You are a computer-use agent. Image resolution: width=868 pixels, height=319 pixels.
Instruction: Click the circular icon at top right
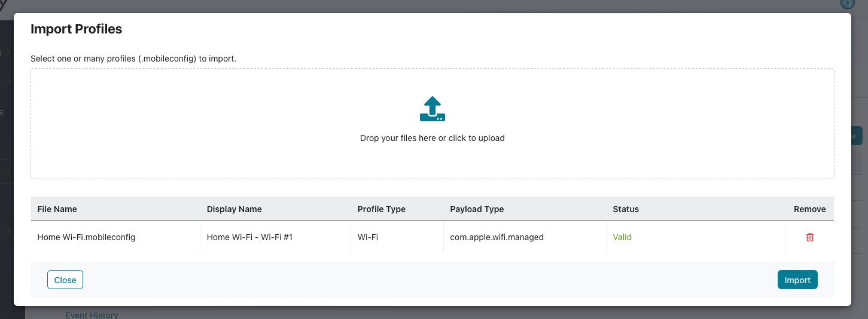coord(848,3)
